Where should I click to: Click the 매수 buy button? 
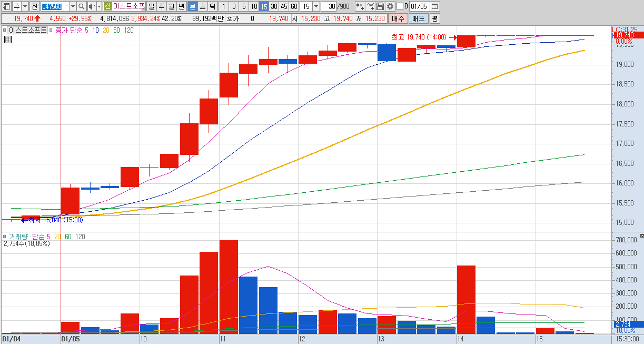[398, 18]
